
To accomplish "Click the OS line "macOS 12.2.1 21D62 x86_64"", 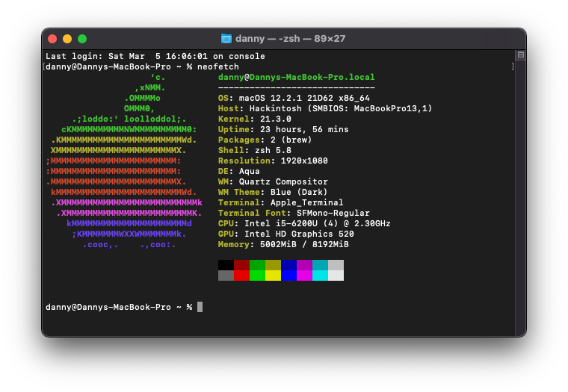I will [294, 98].
